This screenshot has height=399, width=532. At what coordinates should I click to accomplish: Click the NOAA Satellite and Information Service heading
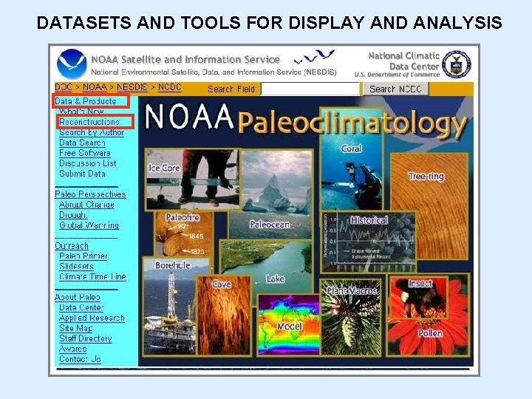click(185, 59)
